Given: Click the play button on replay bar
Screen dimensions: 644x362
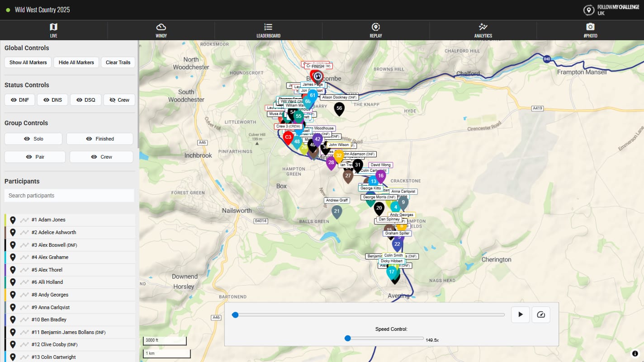Looking at the screenshot, I should click(520, 315).
